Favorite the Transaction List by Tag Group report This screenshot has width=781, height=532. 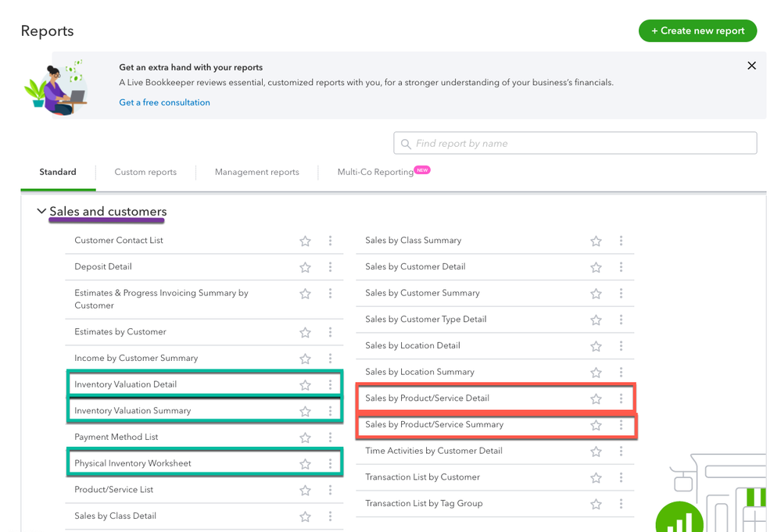coord(596,504)
